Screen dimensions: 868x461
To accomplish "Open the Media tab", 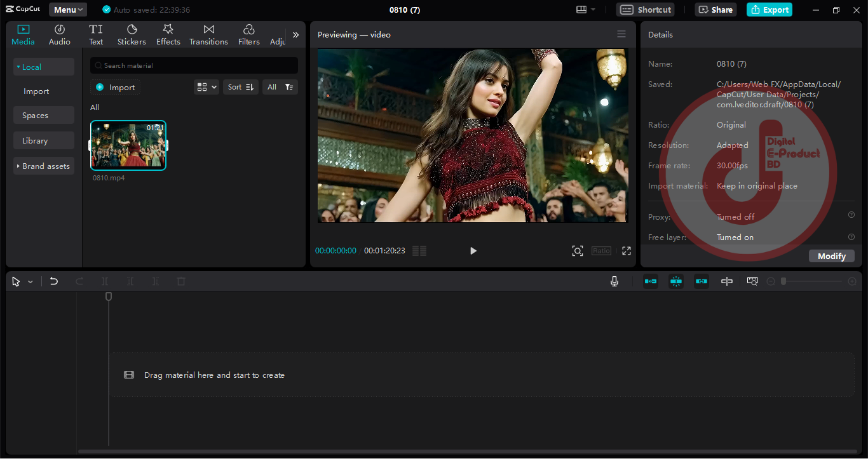I will 23,35.
